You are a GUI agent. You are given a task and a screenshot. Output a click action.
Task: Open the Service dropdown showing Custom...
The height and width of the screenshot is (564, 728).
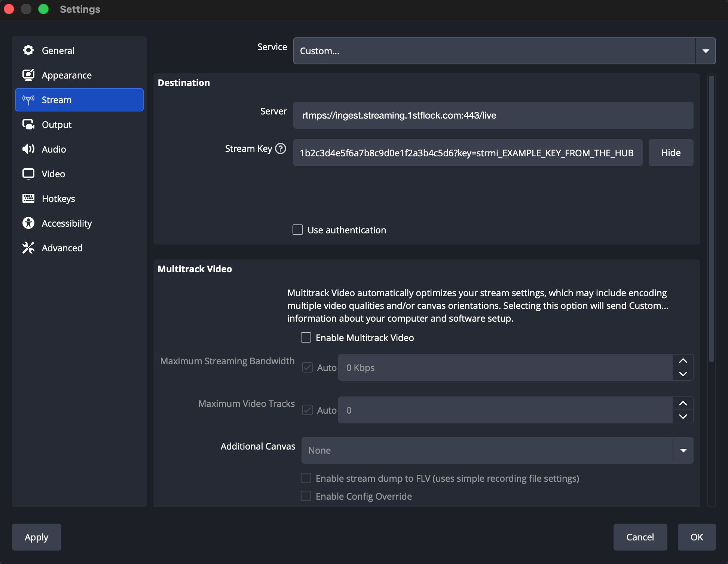(x=504, y=51)
